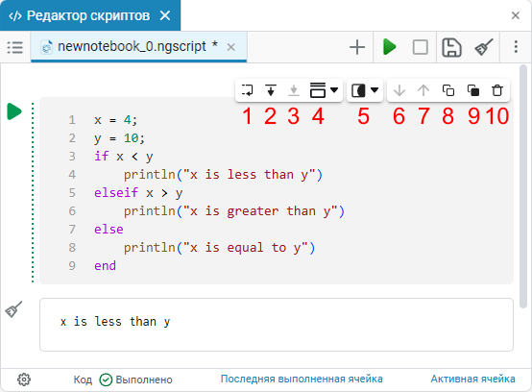The image size is (532, 392).
Task: Select the Редактор скриптов panel tab
Action: point(88,15)
